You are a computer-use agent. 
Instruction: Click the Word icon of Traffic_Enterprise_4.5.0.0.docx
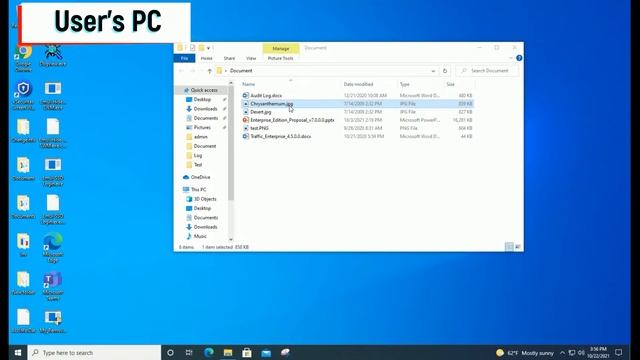click(x=245, y=136)
